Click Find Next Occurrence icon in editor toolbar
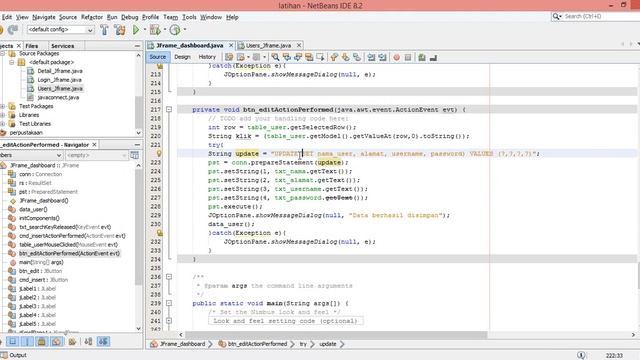 (298, 57)
